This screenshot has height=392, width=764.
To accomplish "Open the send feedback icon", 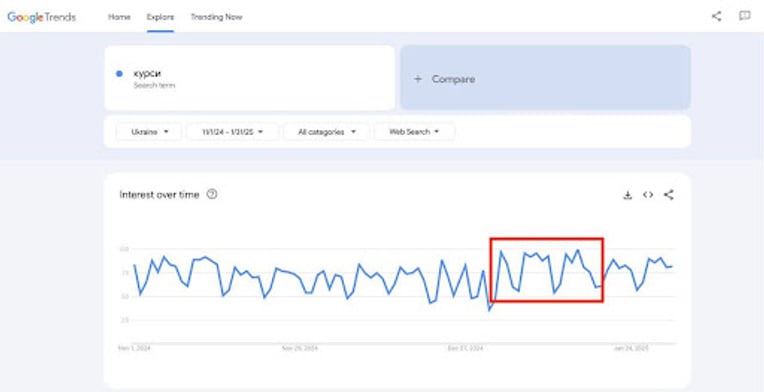I will (745, 16).
